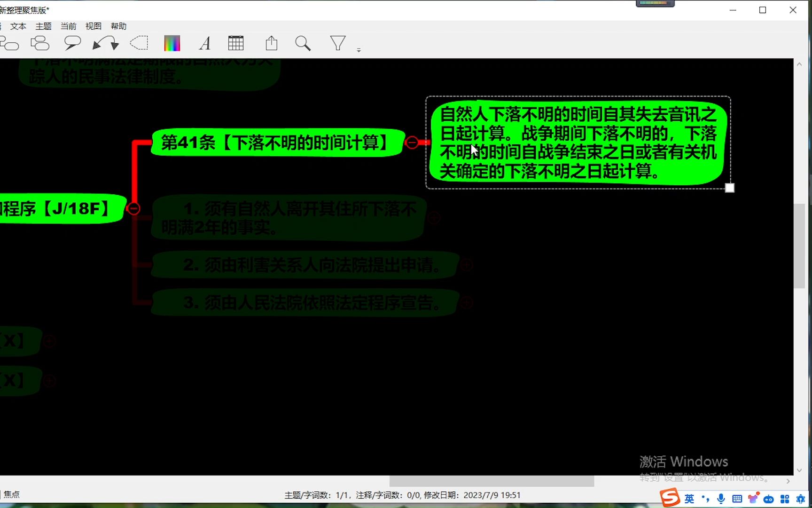Open the calendar/table tool
Image resolution: width=812 pixels, height=508 pixels.
point(236,43)
